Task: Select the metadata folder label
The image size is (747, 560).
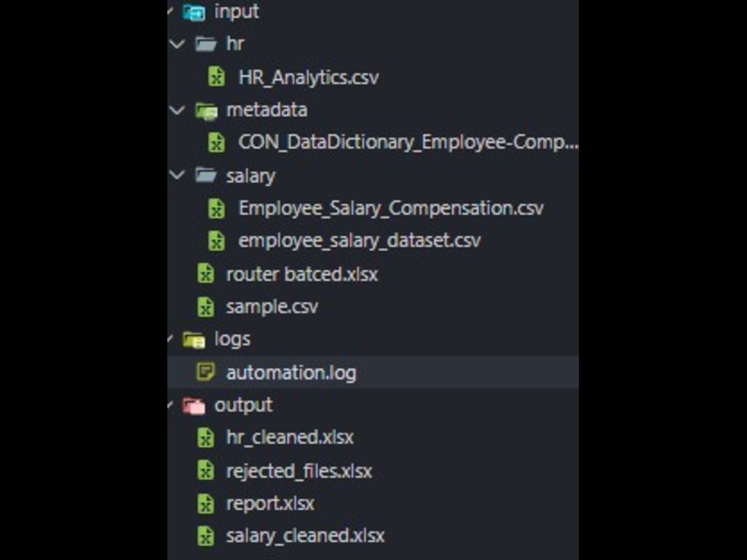Action: click(x=267, y=110)
